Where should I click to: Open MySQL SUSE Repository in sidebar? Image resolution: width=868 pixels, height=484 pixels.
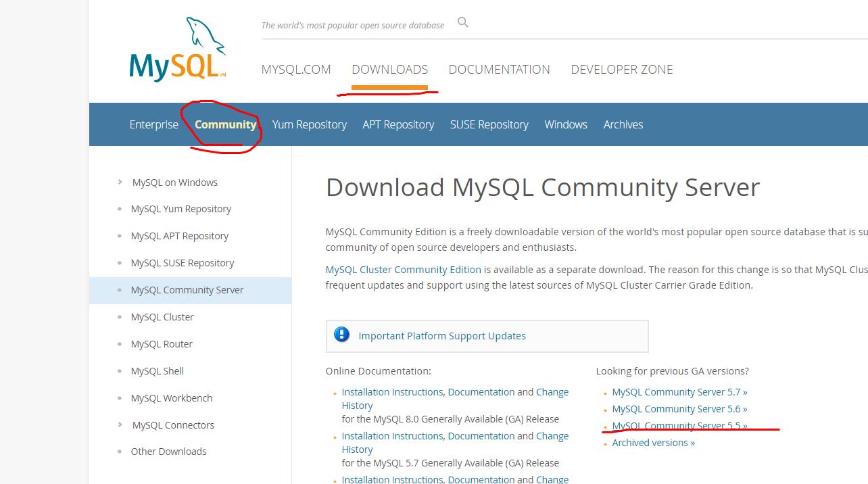(183, 263)
